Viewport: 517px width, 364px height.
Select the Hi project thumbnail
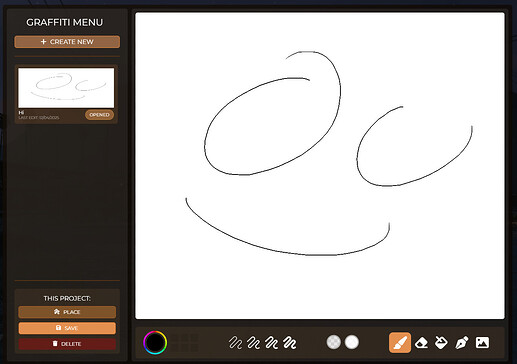[66, 88]
